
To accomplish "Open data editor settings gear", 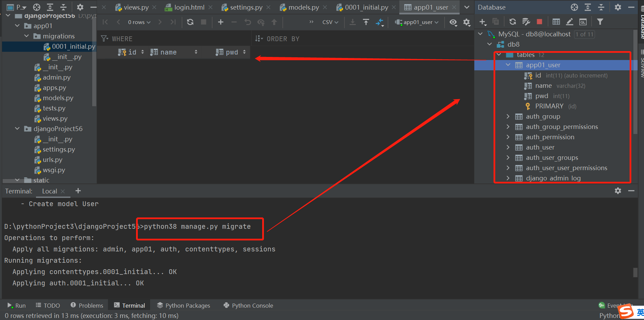I will tap(466, 22).
